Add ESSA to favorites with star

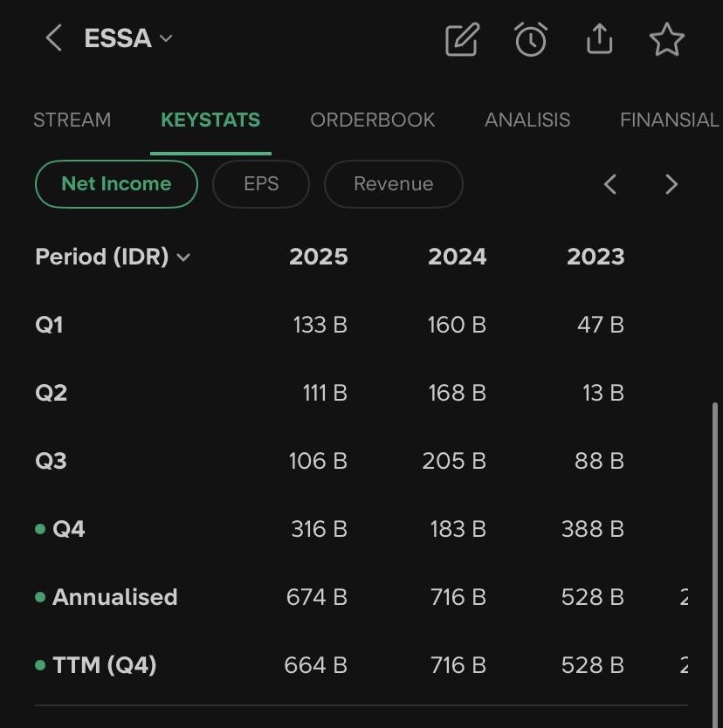pos(667,39)
